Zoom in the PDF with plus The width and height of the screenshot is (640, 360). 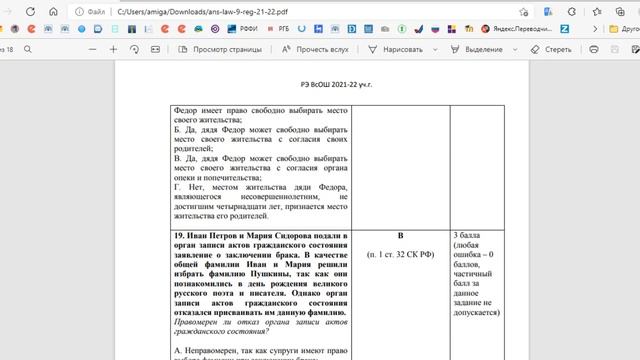pyautogui.click(x=113, y=49)
